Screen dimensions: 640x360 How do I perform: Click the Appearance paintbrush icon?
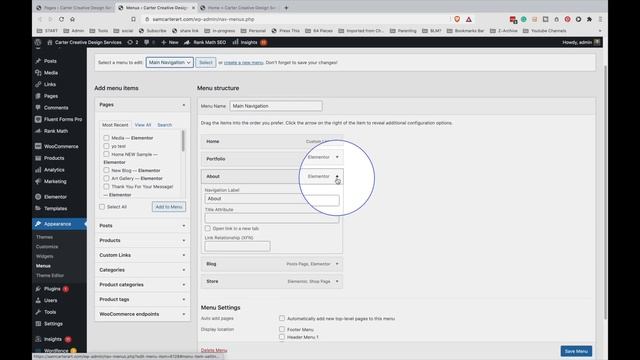(38, 224)
